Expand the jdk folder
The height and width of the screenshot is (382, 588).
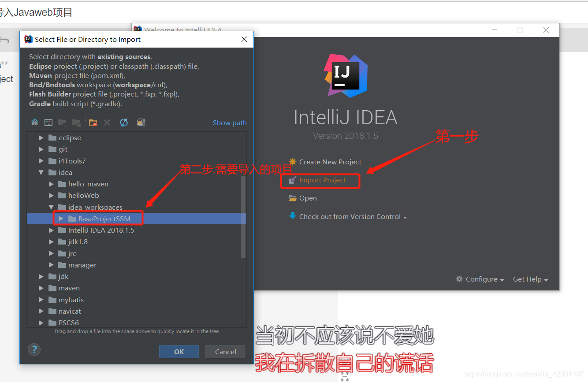tap(41, 276)
